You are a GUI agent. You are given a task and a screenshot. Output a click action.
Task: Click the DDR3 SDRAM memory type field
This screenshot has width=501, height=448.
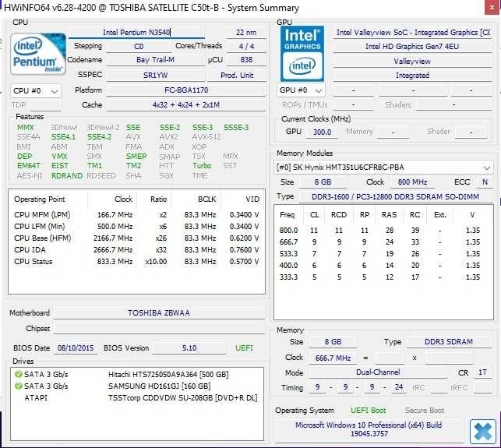449,342
